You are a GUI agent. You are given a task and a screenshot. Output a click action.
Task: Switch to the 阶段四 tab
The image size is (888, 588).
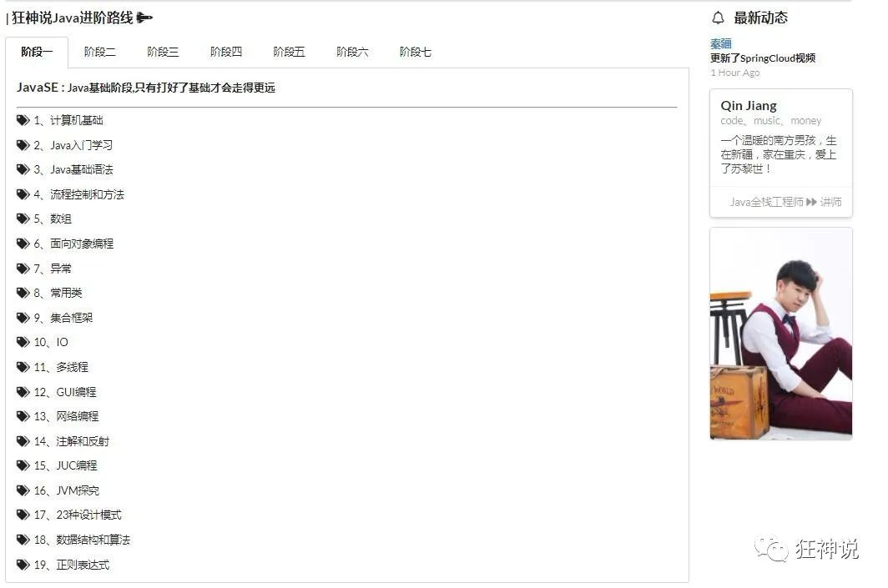click(x=225, y=51)
